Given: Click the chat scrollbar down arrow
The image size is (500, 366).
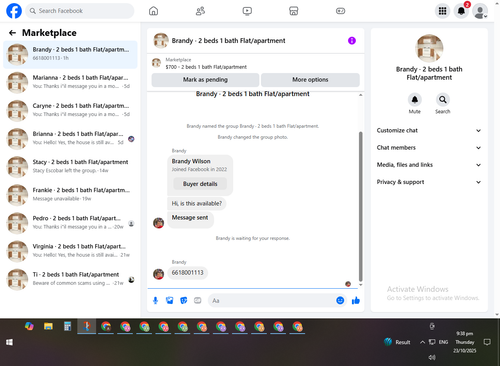Looking at the screenshot, I should [360, 285].
